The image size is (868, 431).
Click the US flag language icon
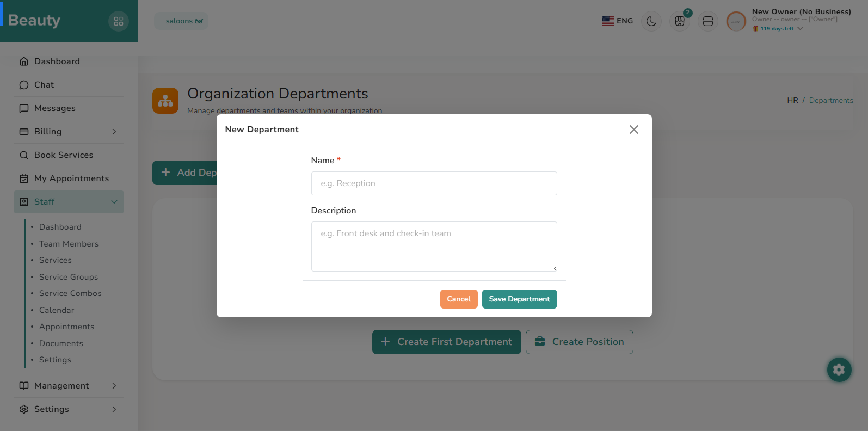[608, 21]
